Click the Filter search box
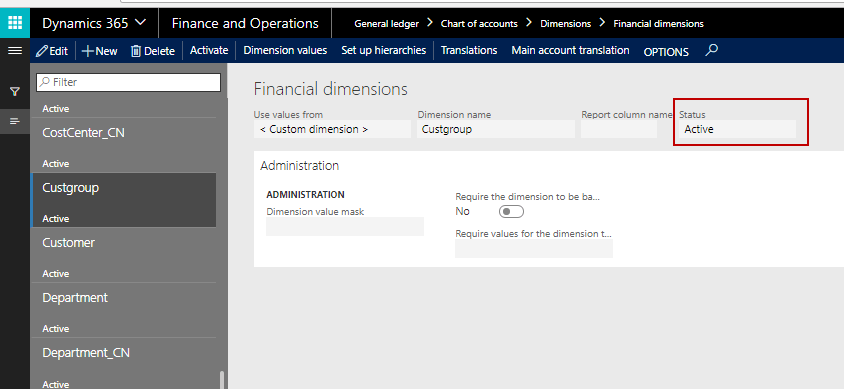Image resolution: width=844 pixels, height=389 pixels. (129, 82)
